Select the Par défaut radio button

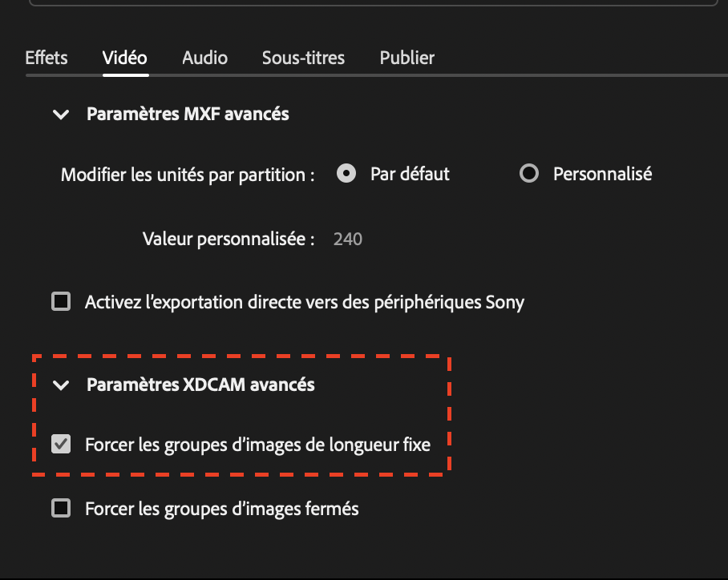tap(346, 173)
